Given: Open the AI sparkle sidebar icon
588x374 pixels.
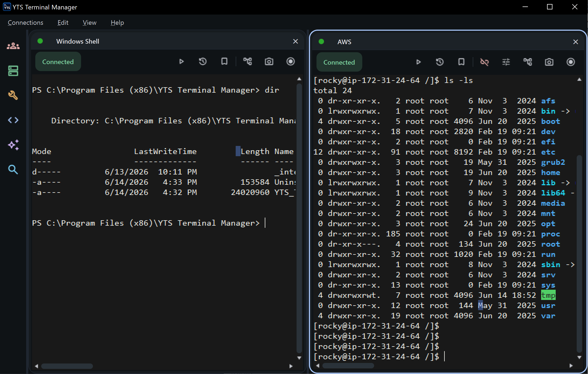Looking at the screenshot, I should pyautogui.click(x=13, y=145).
